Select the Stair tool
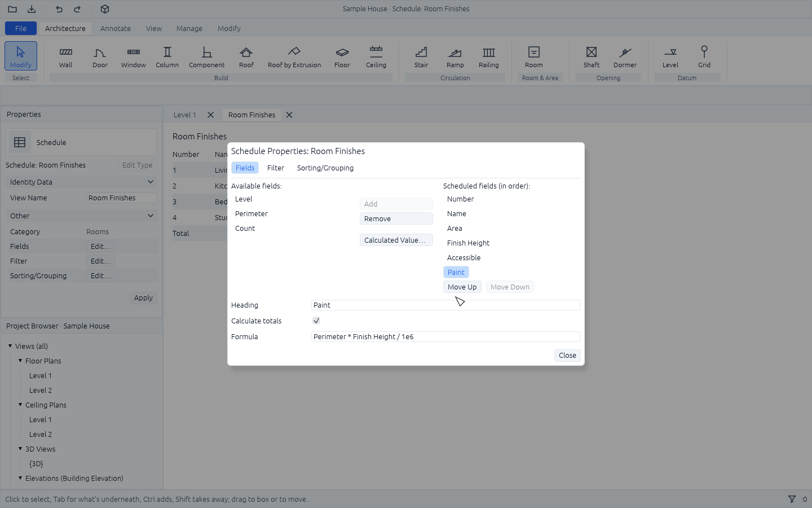The image size is (812, 508). pos(421,56)
